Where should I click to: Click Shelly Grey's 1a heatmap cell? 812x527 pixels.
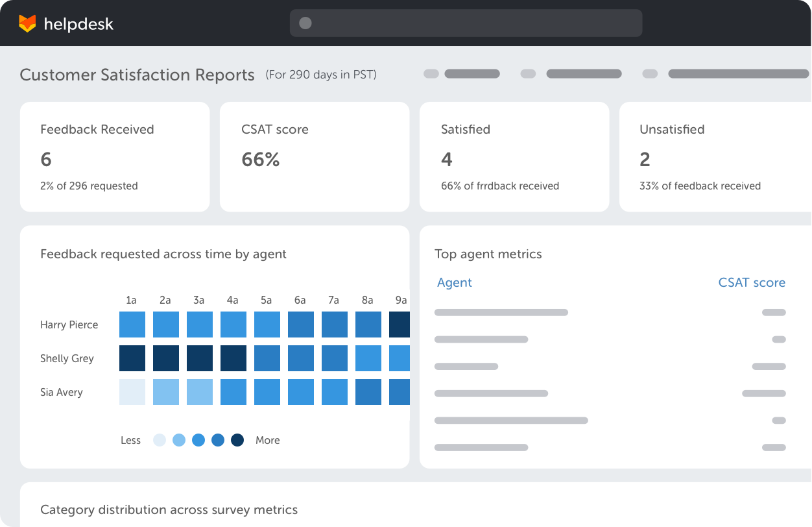(132, 358)
